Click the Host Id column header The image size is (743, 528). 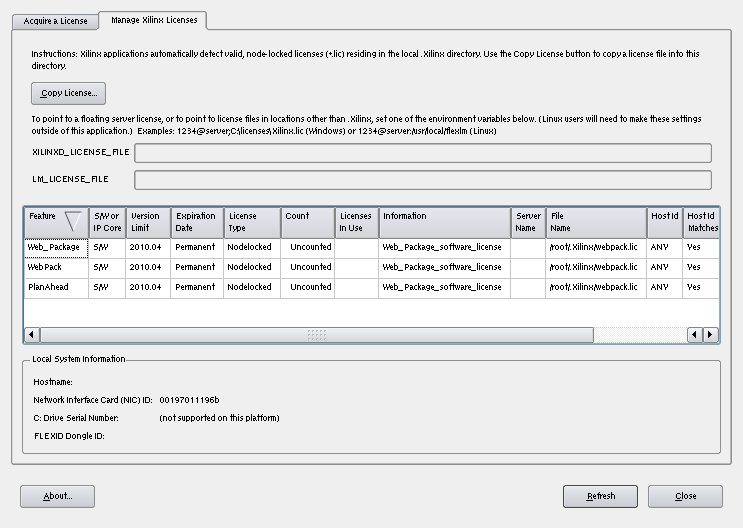coord(665,222)
